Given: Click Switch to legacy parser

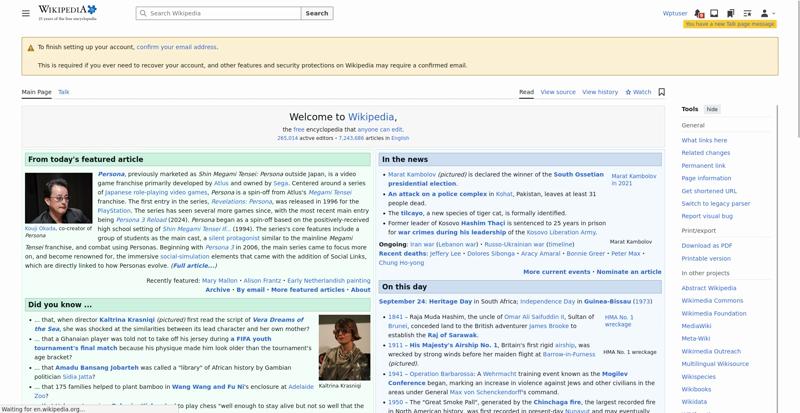Looking at the screenshot, I should (716, 204).
